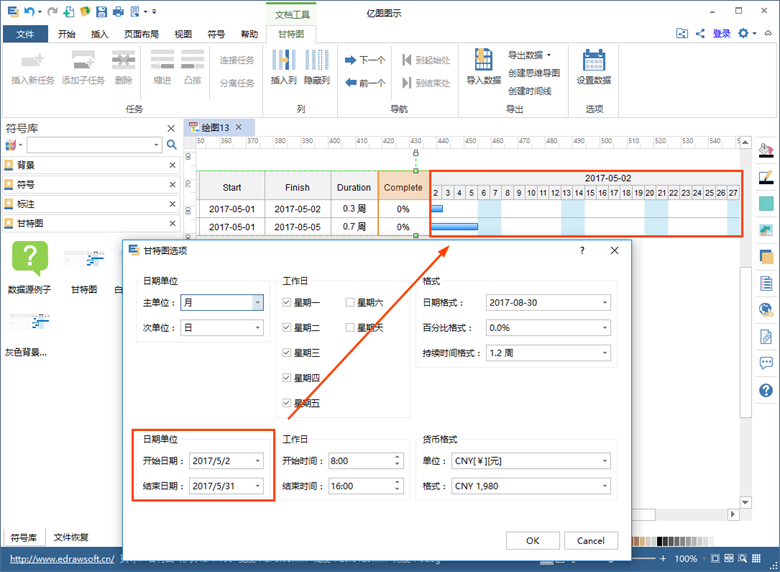Toggle the 星期二 checkbox
The height and width of the screenshot is (572, 780).
[x=287, y=327]
